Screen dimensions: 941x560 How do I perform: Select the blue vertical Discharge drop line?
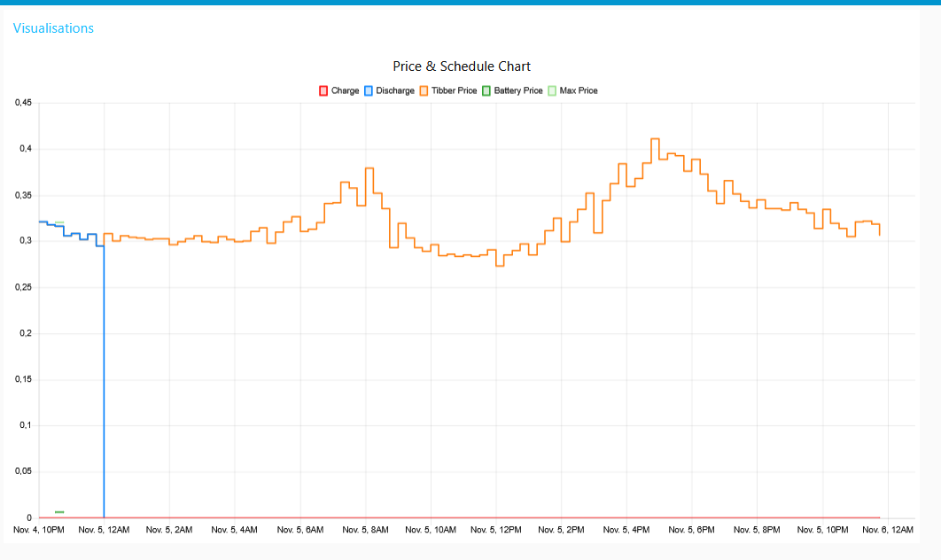105,381
